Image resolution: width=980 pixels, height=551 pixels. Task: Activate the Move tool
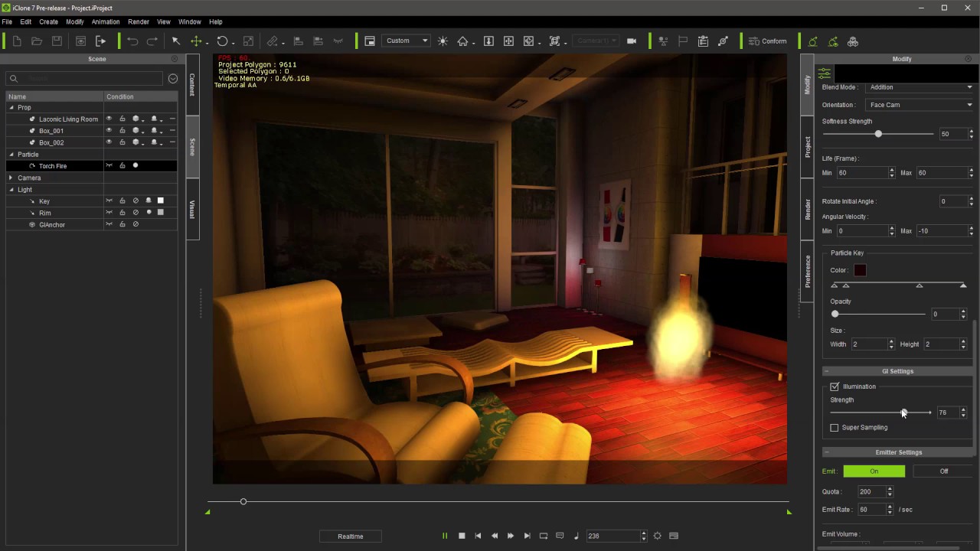coord(196,41)
